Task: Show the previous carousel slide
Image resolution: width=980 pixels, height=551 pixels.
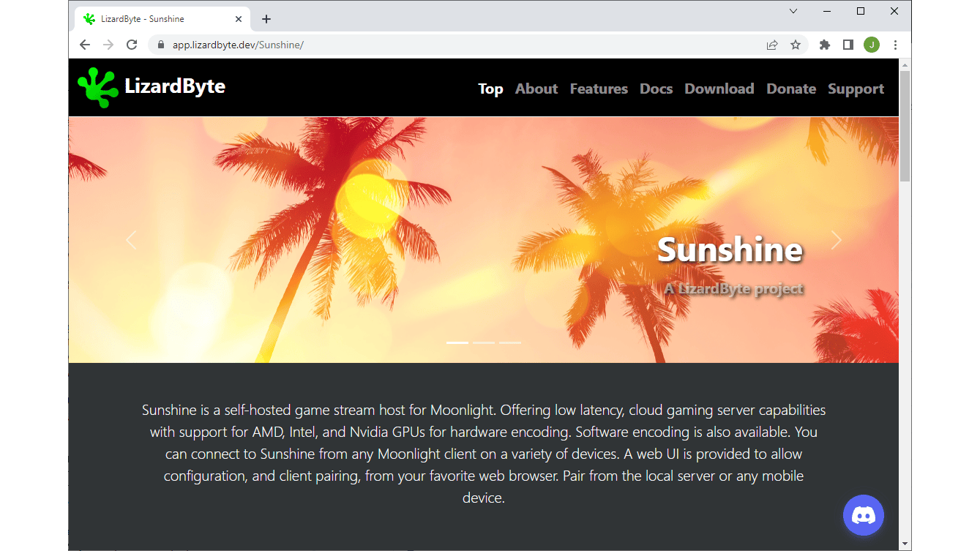Action: tap(131, 240)
